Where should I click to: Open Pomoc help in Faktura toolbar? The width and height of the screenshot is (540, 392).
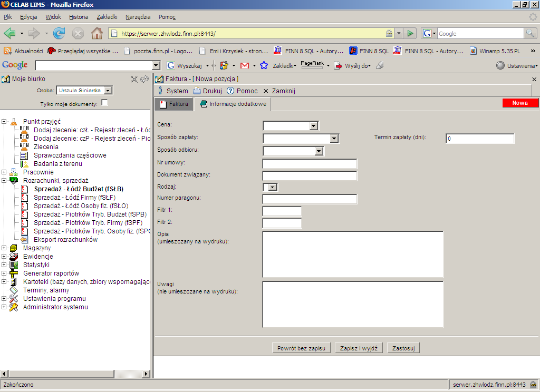pos(242,91)
